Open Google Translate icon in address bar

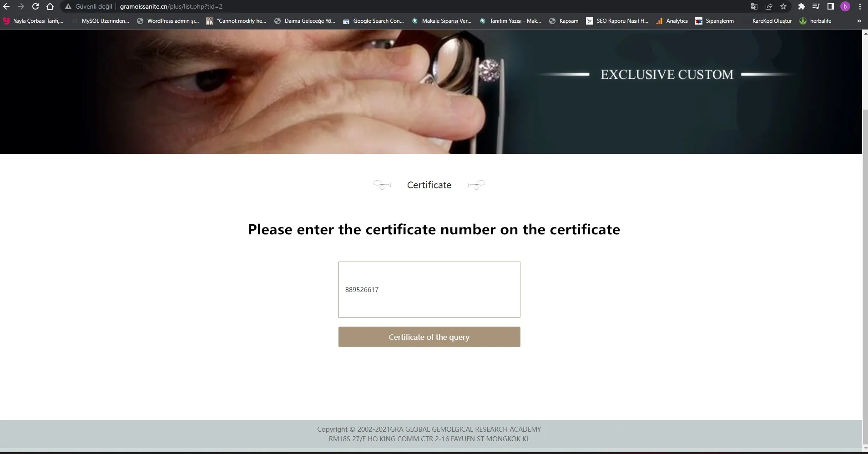(754, 6)
